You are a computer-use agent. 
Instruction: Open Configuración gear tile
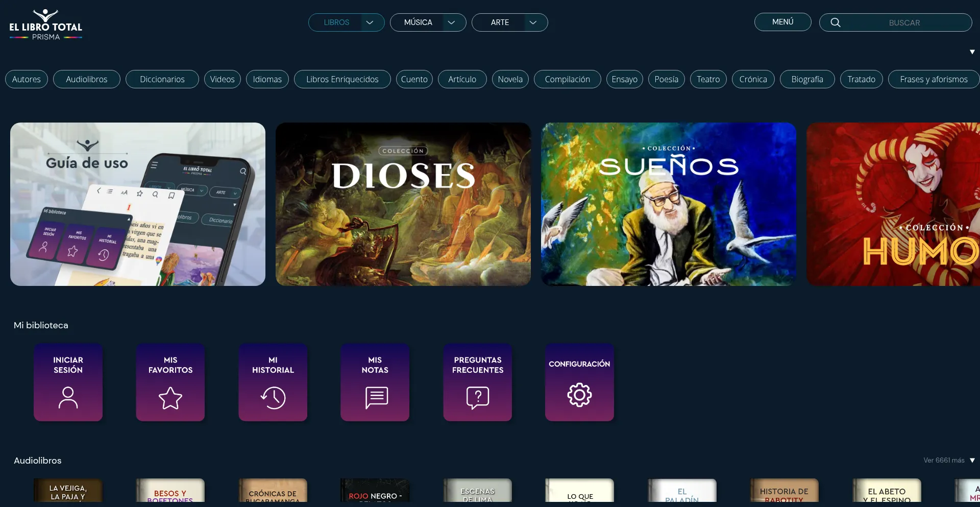pyautogui.click(x=580, y=382)
